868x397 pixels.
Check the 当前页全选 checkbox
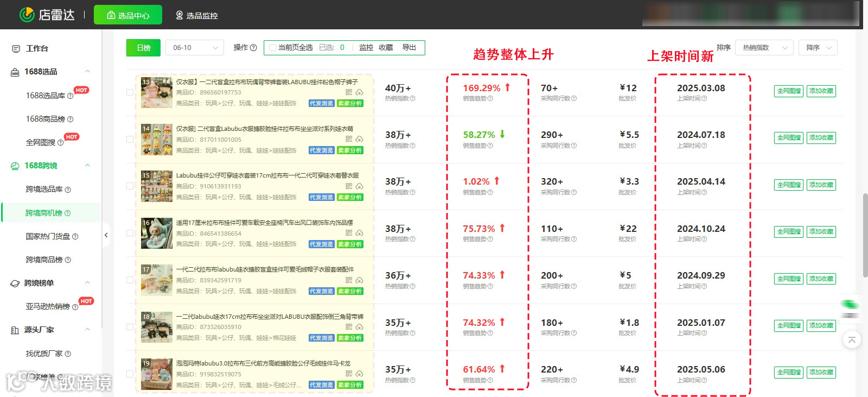272,48
